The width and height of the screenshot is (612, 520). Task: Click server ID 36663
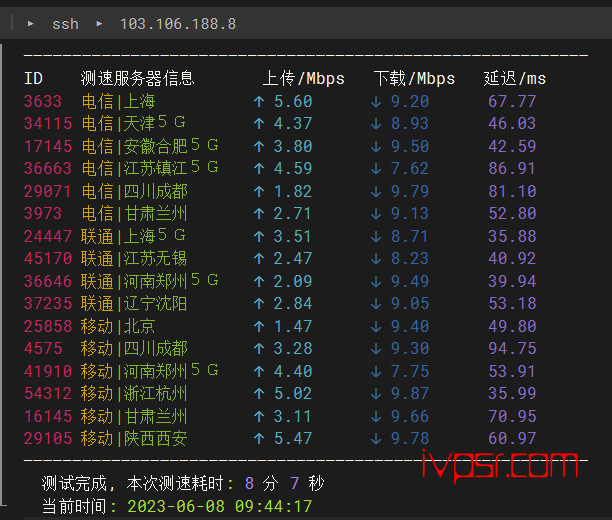[48, 168]
